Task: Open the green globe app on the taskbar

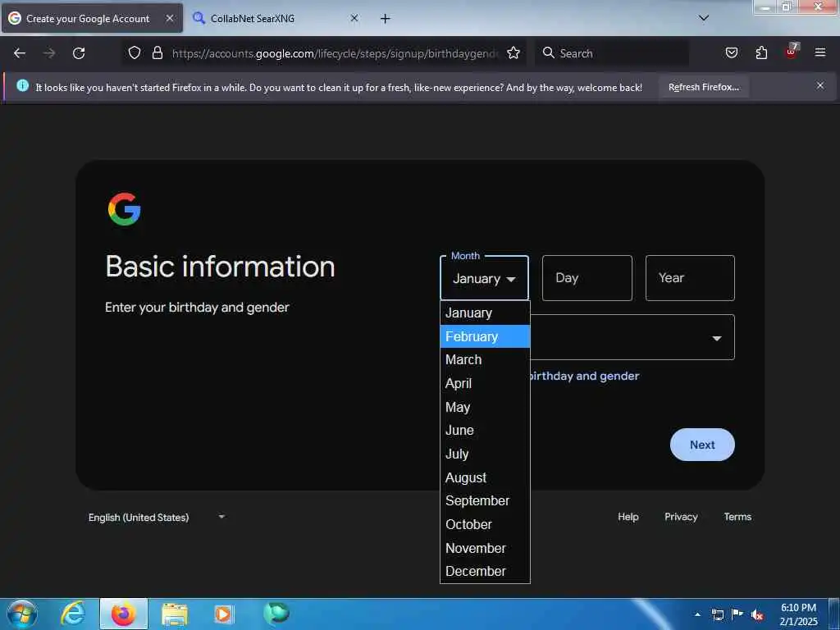Action: click(276, 614)
